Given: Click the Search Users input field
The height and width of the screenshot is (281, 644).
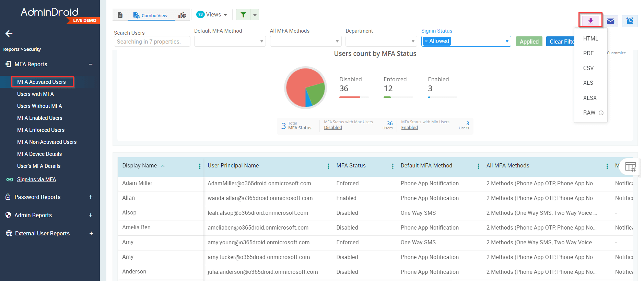Looking at the screenshot, I should [x=152, y=42].
